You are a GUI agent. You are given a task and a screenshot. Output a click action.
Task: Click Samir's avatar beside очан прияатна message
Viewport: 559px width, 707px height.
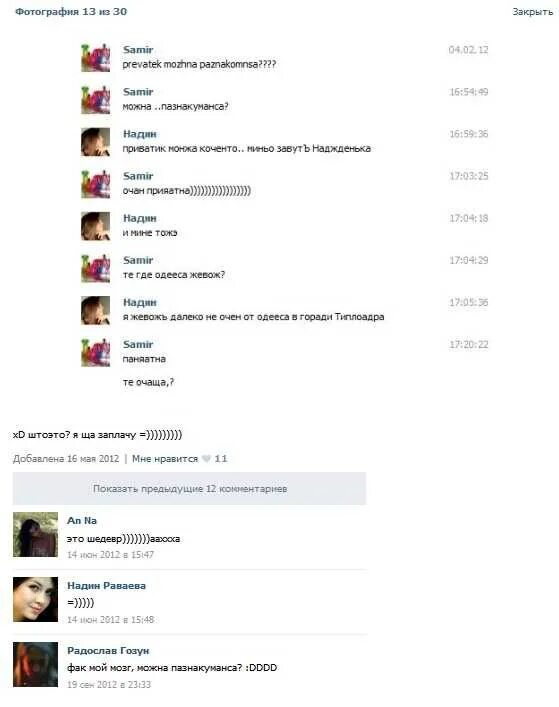[96, 184]
